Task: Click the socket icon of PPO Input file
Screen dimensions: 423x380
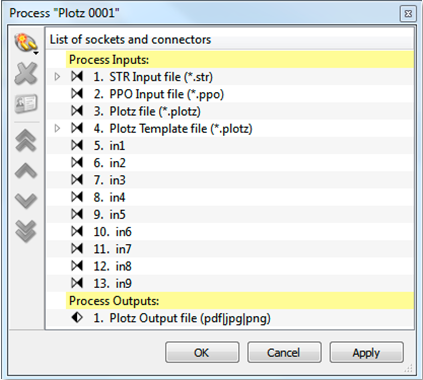Action: [x=77, y=94]
